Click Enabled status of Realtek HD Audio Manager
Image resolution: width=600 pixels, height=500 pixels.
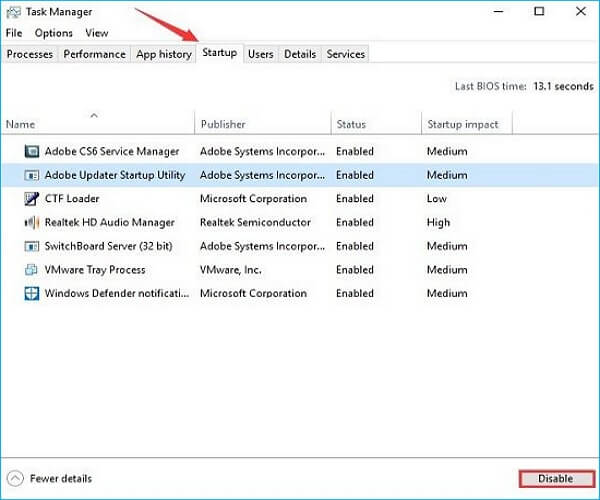355,223
